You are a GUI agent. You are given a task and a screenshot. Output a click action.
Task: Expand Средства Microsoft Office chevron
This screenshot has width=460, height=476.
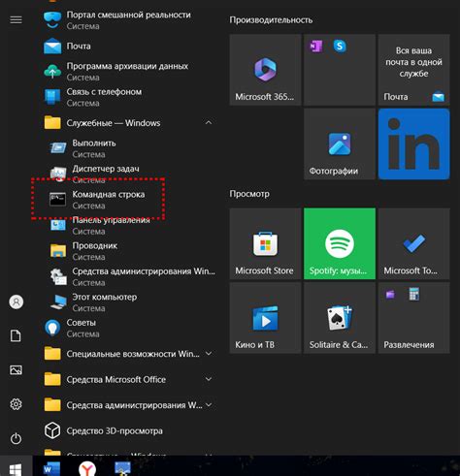pyautogui.click(x=209, y=379)
